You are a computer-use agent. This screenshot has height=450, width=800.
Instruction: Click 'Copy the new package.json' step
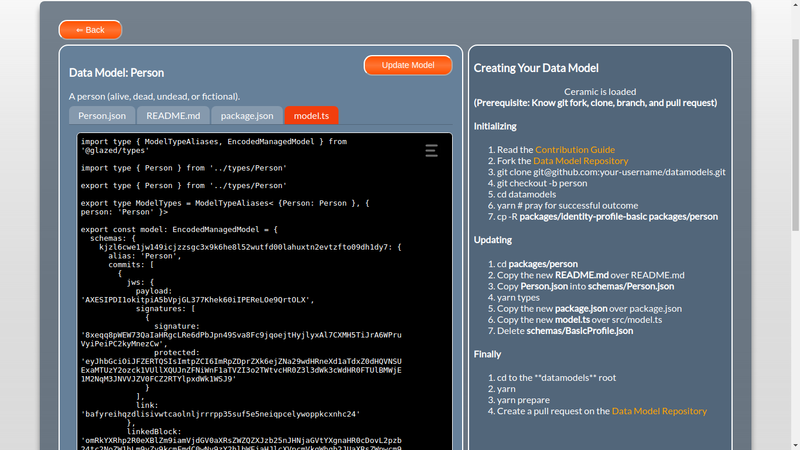(589, 309)
